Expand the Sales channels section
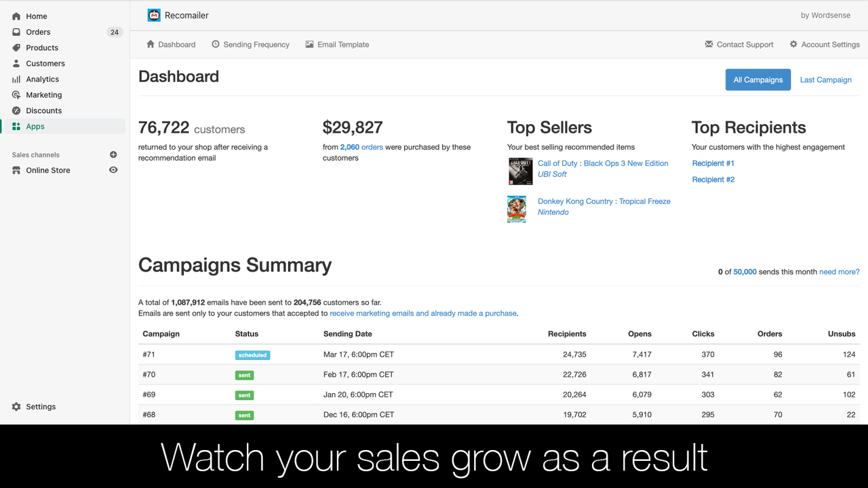The width and height of the screenshot is (868, 488). click(x=35, y=155)
